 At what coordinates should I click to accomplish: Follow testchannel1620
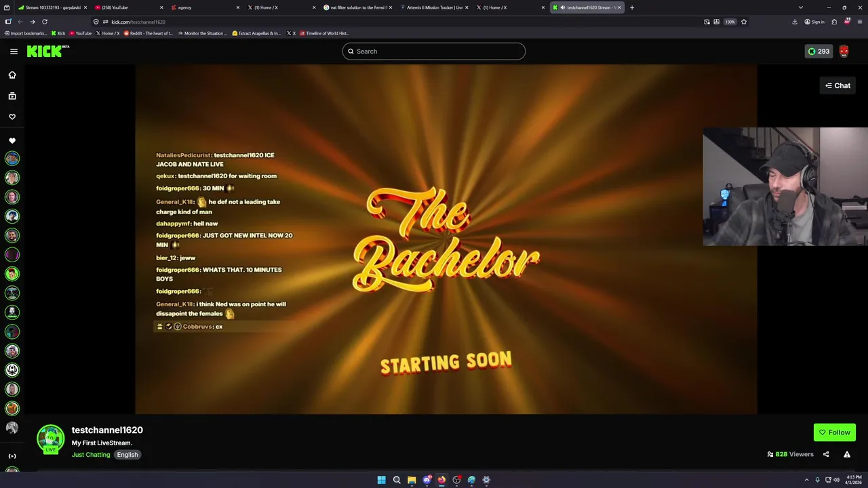pyautogui.click(x=834, y=432)
